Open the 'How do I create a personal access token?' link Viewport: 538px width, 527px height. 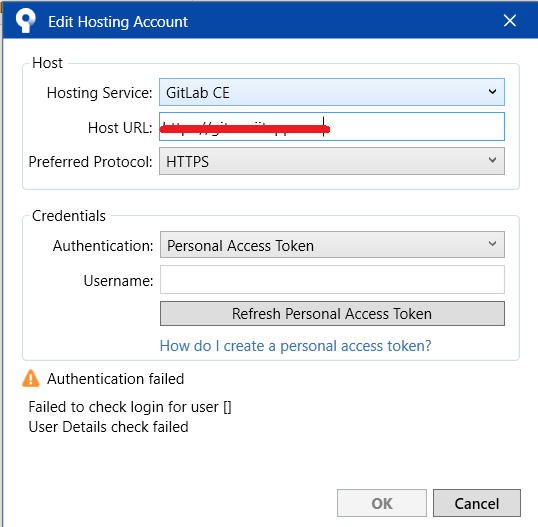295,346
